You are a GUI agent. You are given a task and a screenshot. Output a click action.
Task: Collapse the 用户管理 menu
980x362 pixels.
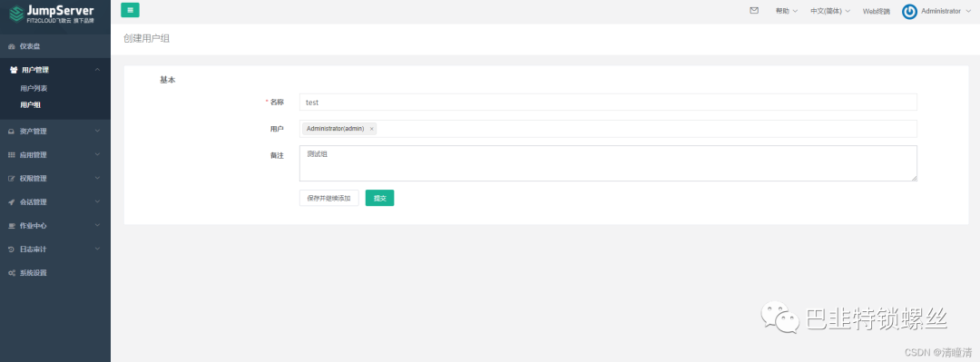click(x=55, y=70)
